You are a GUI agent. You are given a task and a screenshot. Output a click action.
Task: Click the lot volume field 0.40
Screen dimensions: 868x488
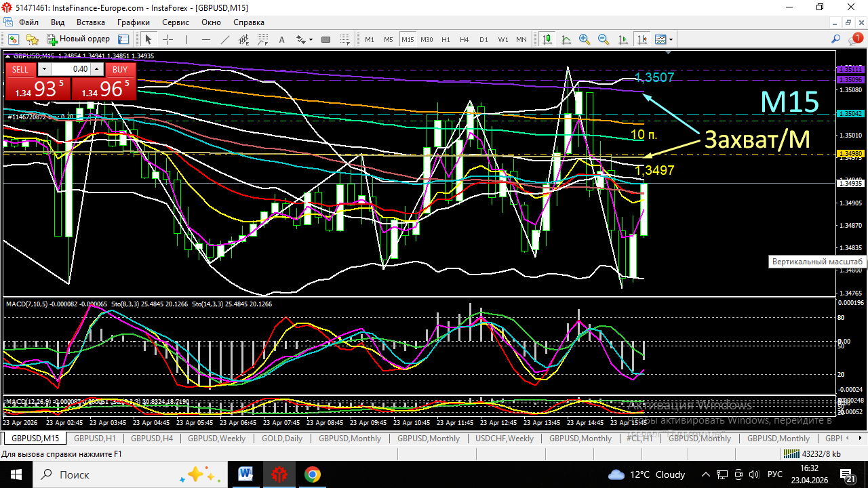pyautogui.click(x=71, y=69)
